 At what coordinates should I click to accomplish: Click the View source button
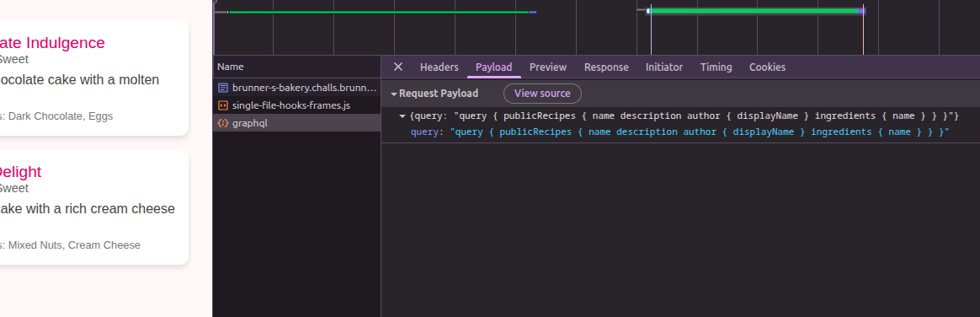point(542,94)
